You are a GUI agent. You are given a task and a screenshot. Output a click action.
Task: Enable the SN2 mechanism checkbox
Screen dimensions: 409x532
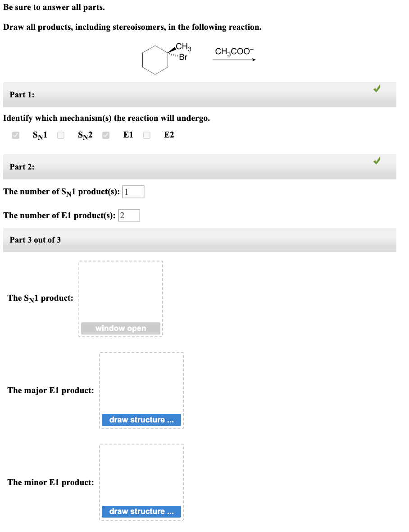click(x=60, y=134)
